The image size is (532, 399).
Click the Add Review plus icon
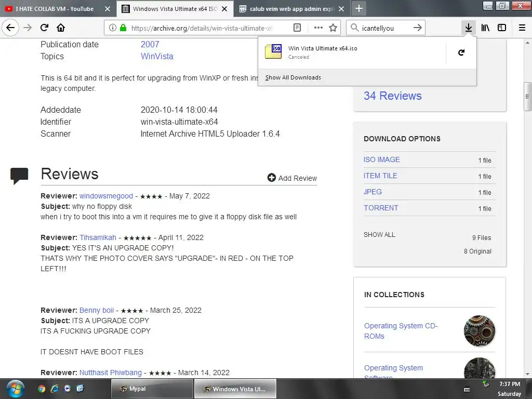[271, 178]
